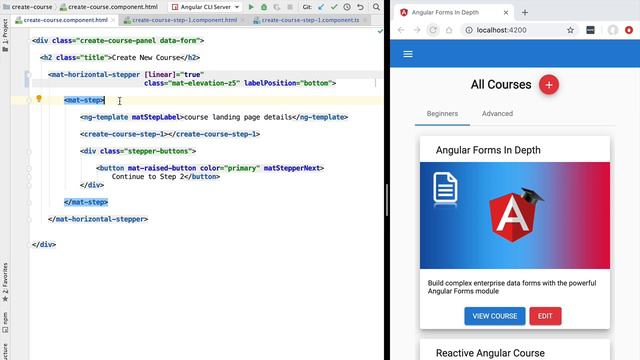The image size is (640, 360).
Task: Click the dark extension icon in Chrome
Action: point(590,30)
